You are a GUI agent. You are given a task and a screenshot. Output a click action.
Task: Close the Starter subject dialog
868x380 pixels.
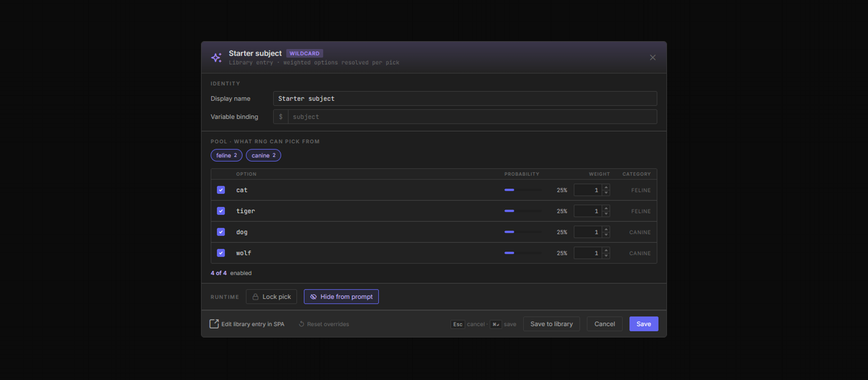653,58
